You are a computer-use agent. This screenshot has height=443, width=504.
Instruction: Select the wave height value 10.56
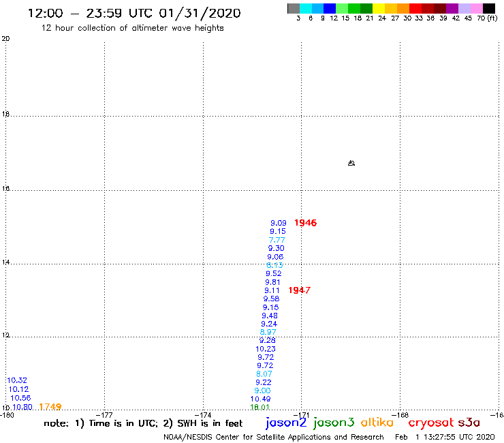click(20, 398)
